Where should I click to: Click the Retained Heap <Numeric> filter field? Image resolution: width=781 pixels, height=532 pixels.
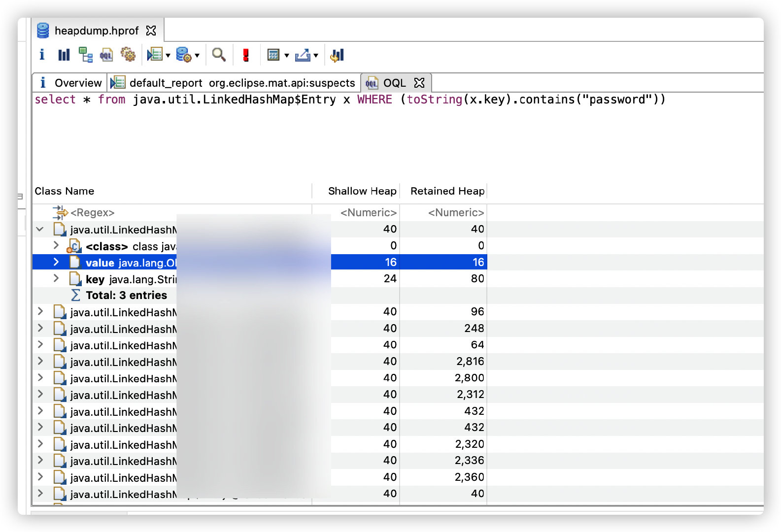click(456, 213)
